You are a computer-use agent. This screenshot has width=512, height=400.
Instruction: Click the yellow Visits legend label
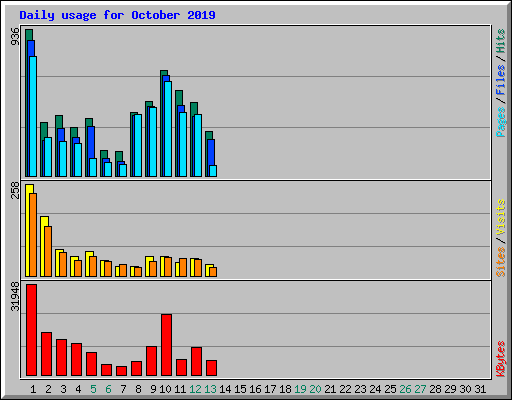coord(501,217)
